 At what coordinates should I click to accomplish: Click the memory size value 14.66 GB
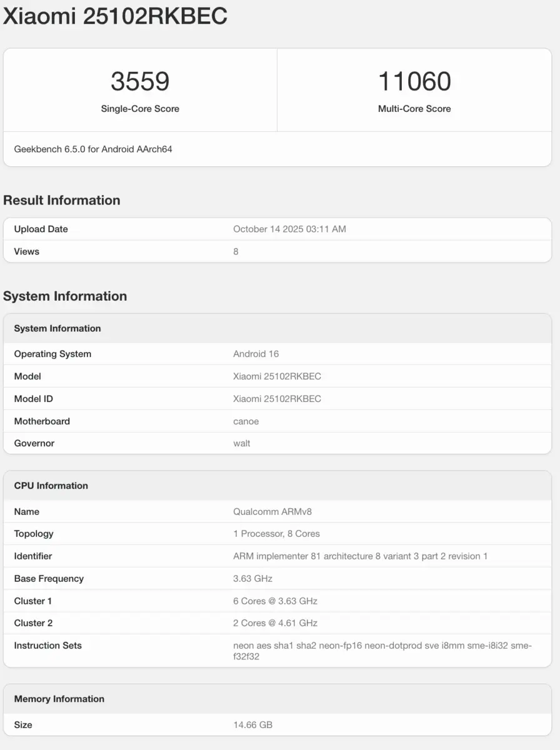pos(252,725)
